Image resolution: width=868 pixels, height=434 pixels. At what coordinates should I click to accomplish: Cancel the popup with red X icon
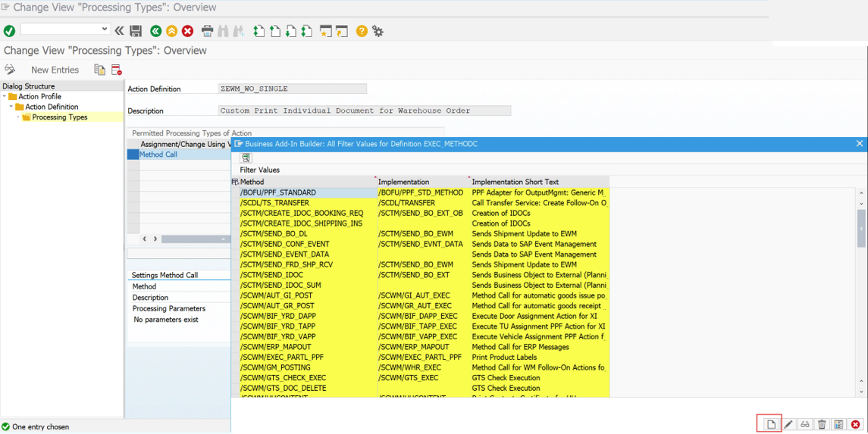coord(855,424)
